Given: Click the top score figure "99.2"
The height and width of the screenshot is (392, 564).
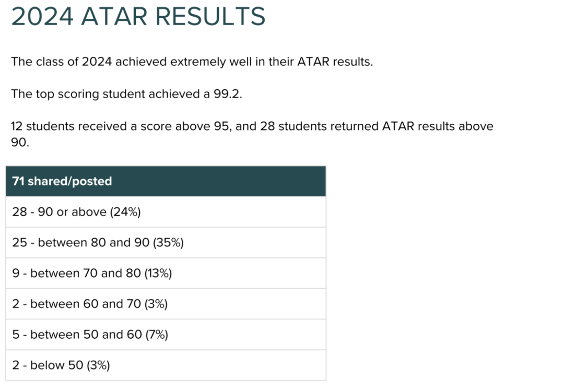Looking at the screenshot, I should pos(227,94).
